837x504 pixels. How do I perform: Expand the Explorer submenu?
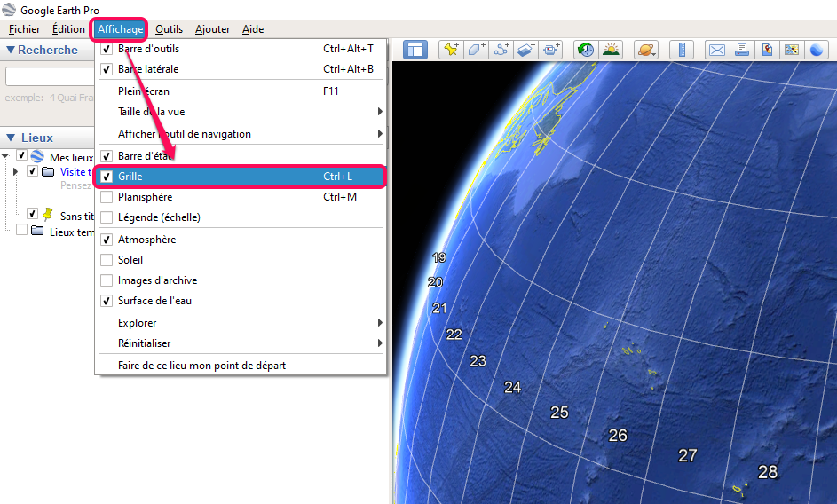241,322
